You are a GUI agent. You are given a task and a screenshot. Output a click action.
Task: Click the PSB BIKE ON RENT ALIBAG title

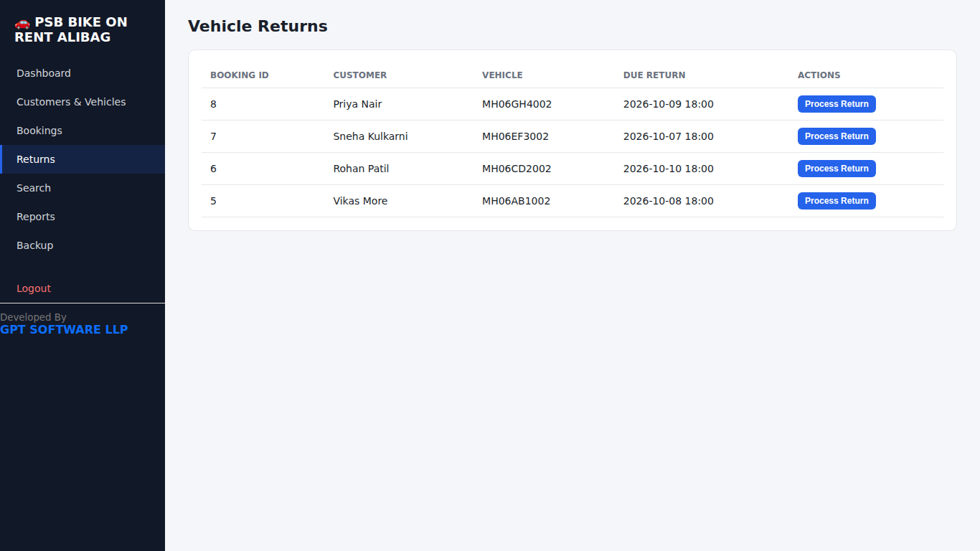pyautogui.click(x=71, y=29)
